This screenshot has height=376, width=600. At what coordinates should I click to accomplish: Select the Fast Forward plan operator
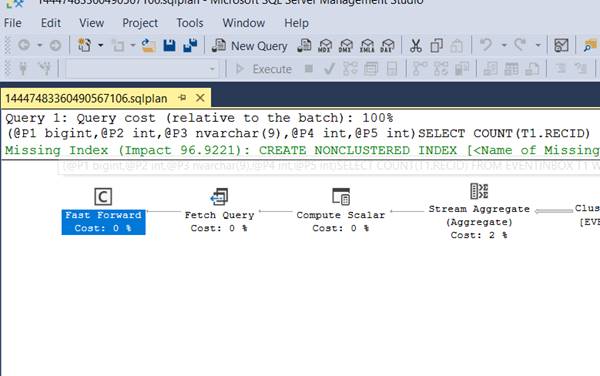tap(103, 211)
